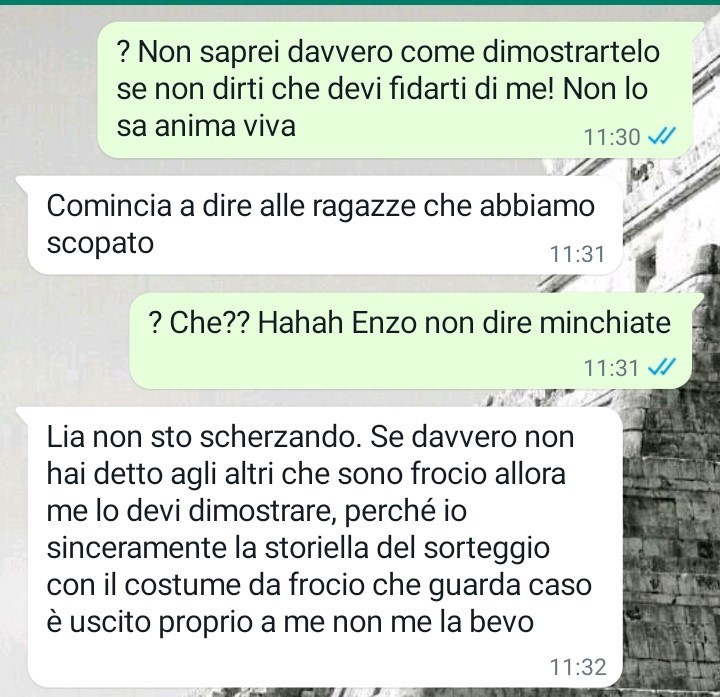The height and width of the screenshot is (697, 720).
Task: Select the 'Hahah Enzo non dire minchiate' message
Action: [411, 340]
